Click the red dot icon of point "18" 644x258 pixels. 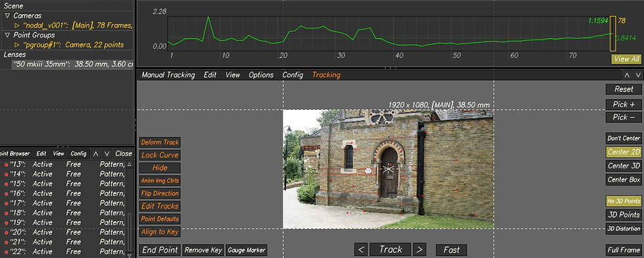[x=6, y=213]
